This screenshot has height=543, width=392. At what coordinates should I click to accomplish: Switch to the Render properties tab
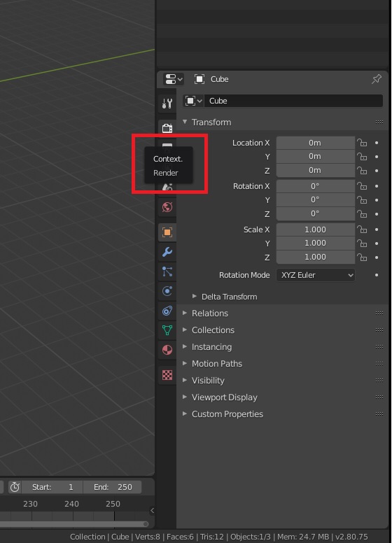[x=167, y=128]
